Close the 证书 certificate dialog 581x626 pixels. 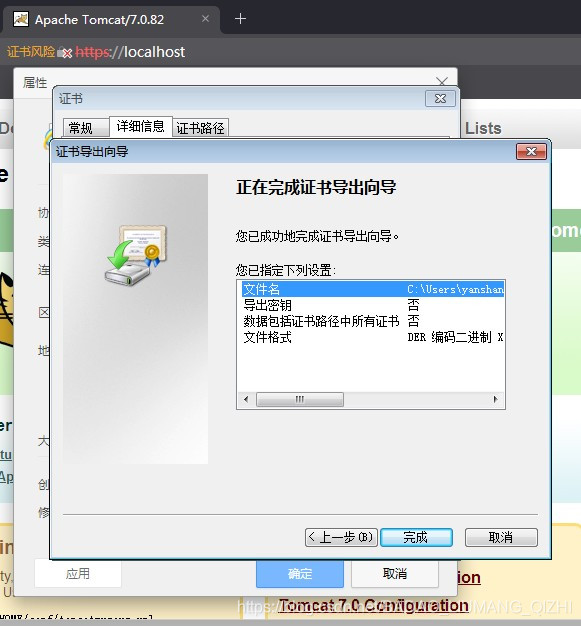(440, 98)
